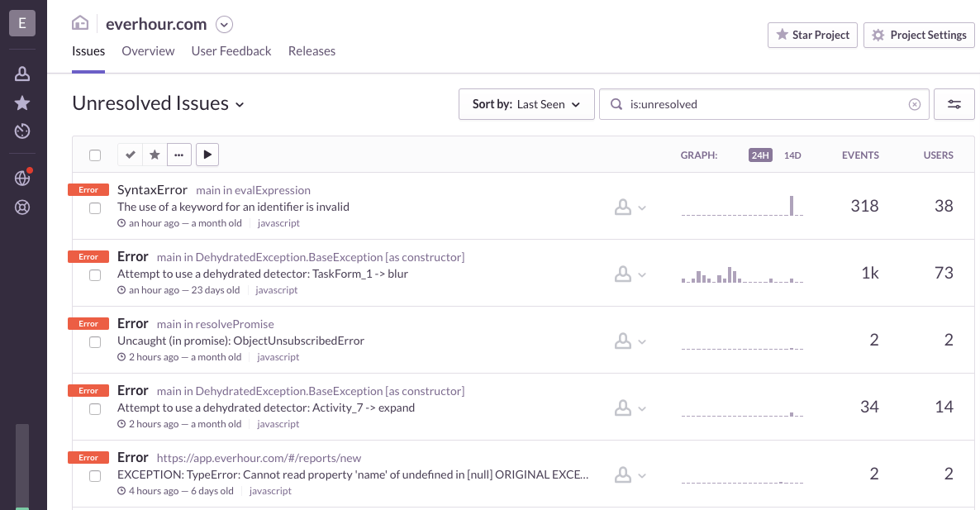Screen dimensions: 980x510
Task: Click the globe icon in sidebar
Action: pos(22,179)
